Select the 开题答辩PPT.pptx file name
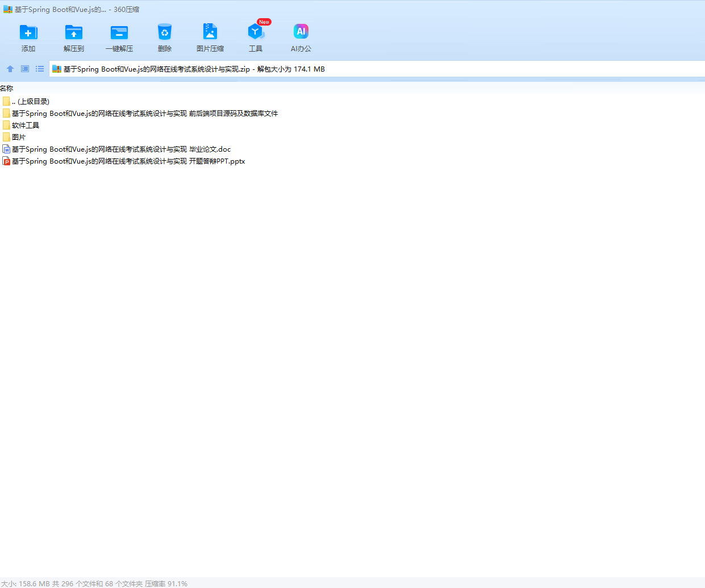Image resolution: width=705 pixels, height=588 pixels. (x=128, y=161)
